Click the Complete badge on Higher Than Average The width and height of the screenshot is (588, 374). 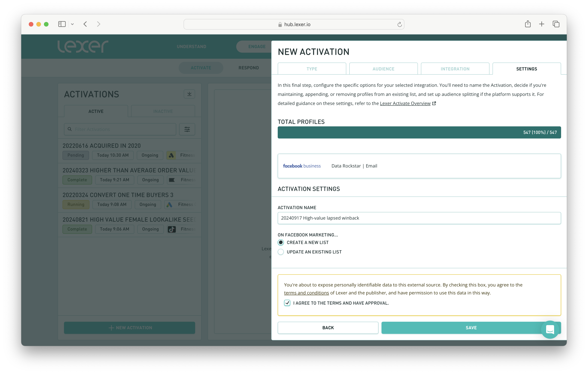pos(77,180)
